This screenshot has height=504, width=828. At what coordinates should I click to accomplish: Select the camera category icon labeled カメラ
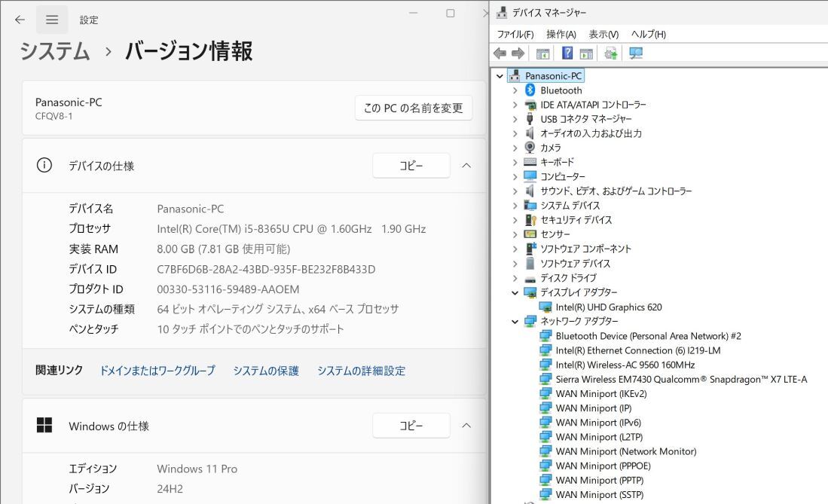530,148
